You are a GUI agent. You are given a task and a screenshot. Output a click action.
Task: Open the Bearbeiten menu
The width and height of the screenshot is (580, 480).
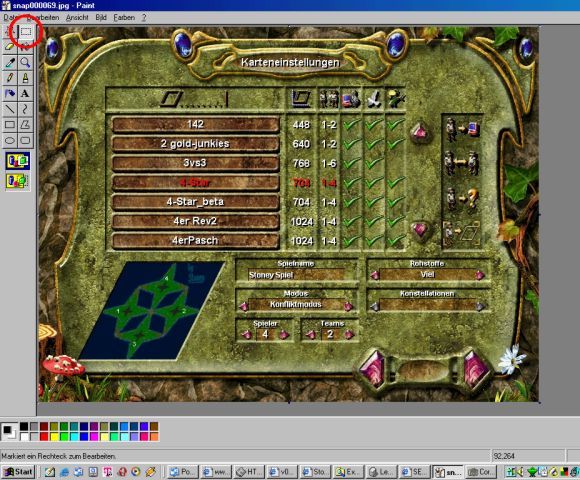[x=43, y=18]
